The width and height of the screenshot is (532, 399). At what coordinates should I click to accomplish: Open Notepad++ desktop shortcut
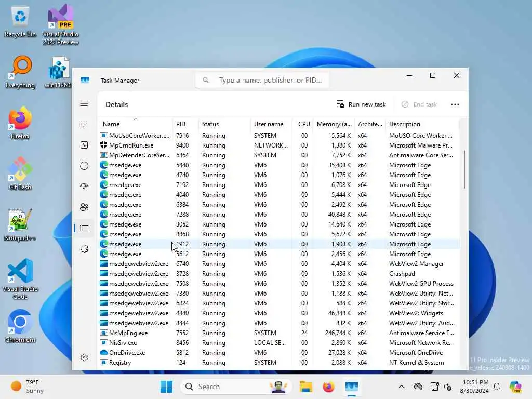[20, 224]
